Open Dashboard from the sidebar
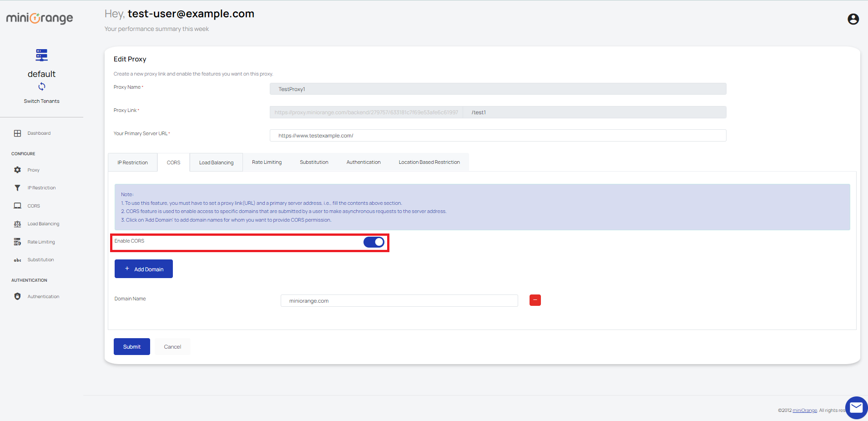Image resolution: width=868 pixels, height=421 pixels. tap(39, 133)
